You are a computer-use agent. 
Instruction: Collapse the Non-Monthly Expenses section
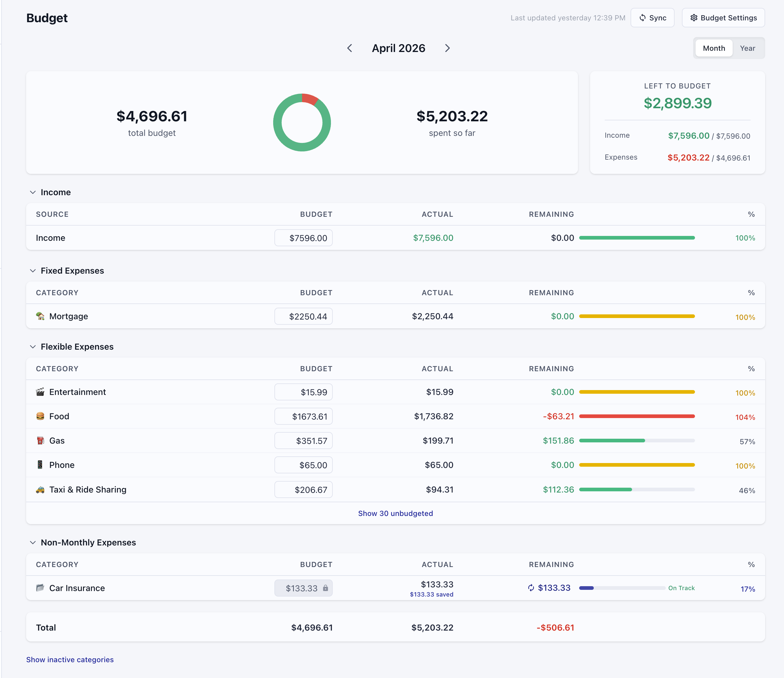tap(33, 542)
